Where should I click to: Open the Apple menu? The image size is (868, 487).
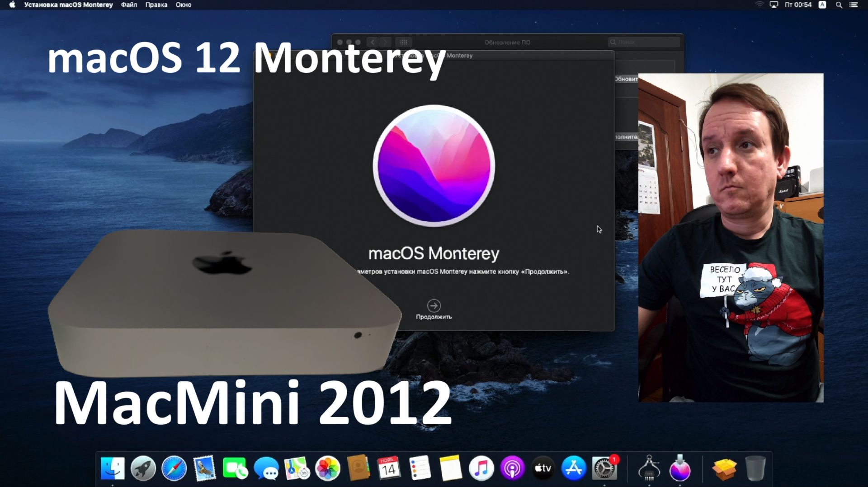(x=12, y=5)
